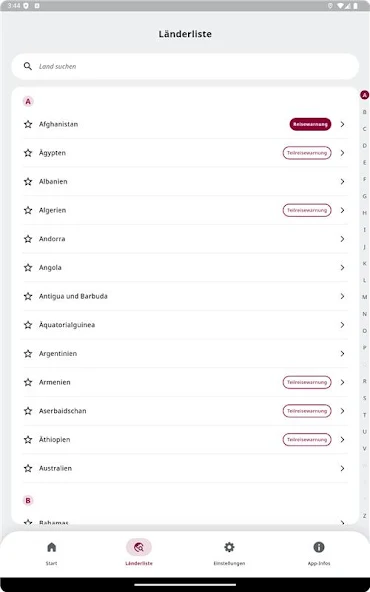
Task: Open Armenien via right chevron arrow
Action: [x=342, y=382]
